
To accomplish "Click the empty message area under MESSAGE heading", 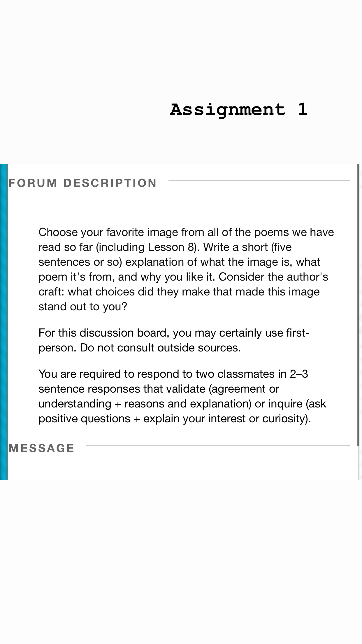I will 181,467.
